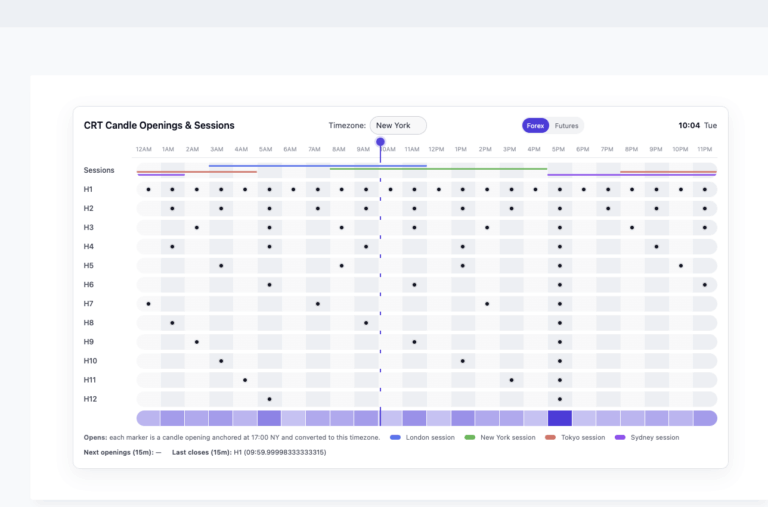The width and height of the screenshot is (768, 507).
Task: Open the Timezone New York dropdown
Action: (x=398, y=125)
